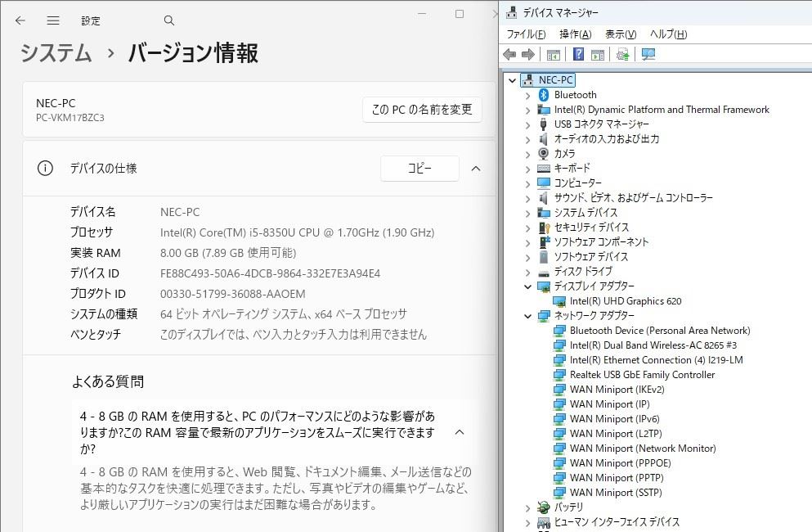Screen dimensions: 812x532
Task: Click この PC の名前を変更 button
Action: tap(422, 110)
